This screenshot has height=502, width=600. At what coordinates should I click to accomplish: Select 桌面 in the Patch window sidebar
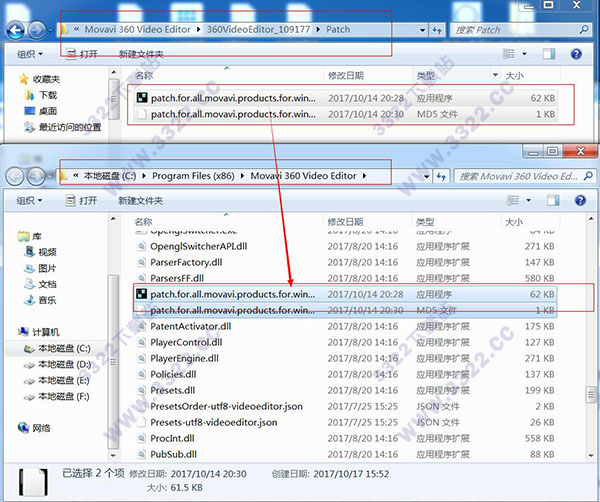[41, 111]
